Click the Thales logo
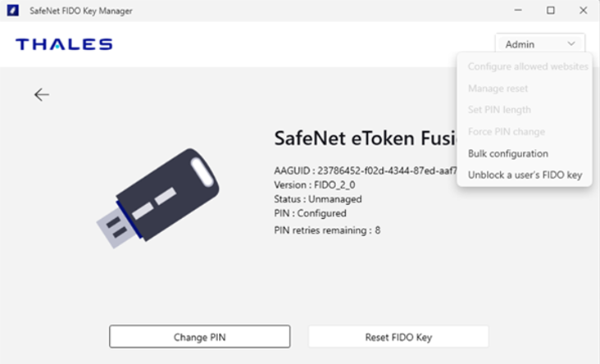 click(x=64, y=44)
